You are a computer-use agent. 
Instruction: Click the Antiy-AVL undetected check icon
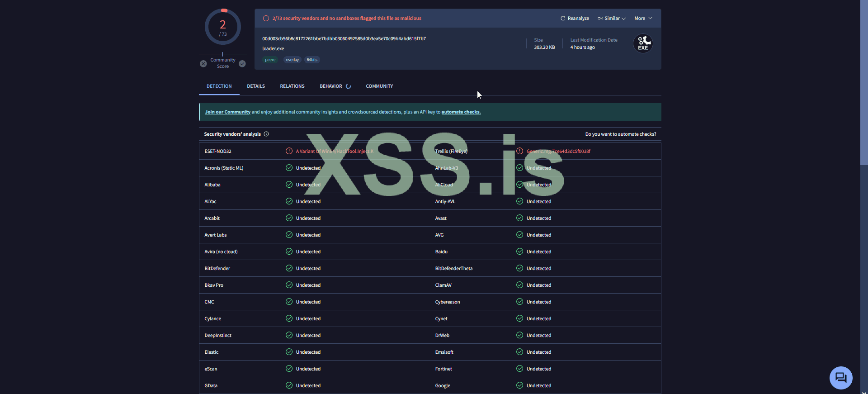coord(520,201)
